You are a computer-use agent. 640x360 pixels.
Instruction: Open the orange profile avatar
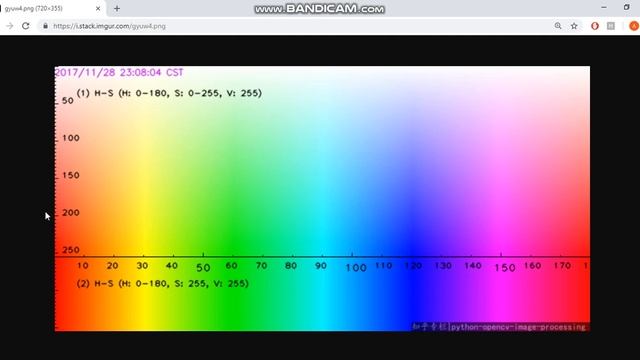click(x=634, y=26)
